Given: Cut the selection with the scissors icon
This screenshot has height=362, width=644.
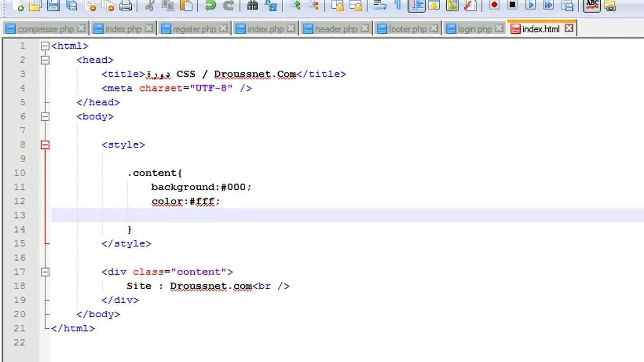Looking at the screenshot, I should coord(149,6).
